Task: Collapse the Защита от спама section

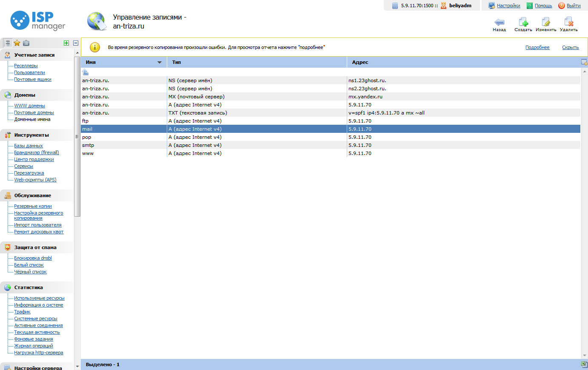Action: [x=37, y=247]
